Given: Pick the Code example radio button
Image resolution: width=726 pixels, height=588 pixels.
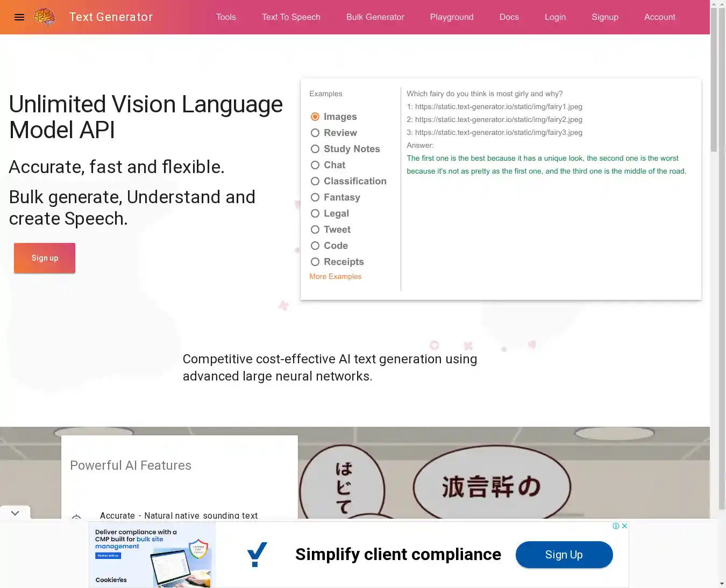Looking at the screenshot, I should point(315,246).
